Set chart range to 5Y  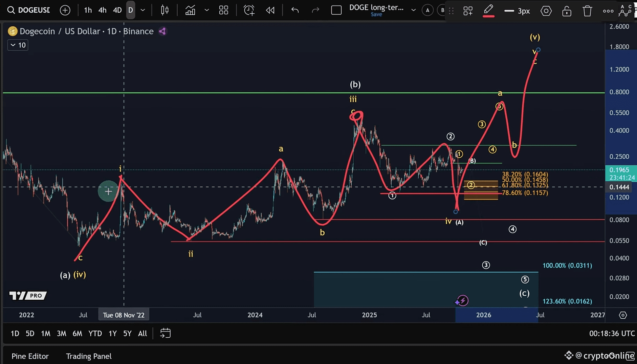tap(127, 333)
